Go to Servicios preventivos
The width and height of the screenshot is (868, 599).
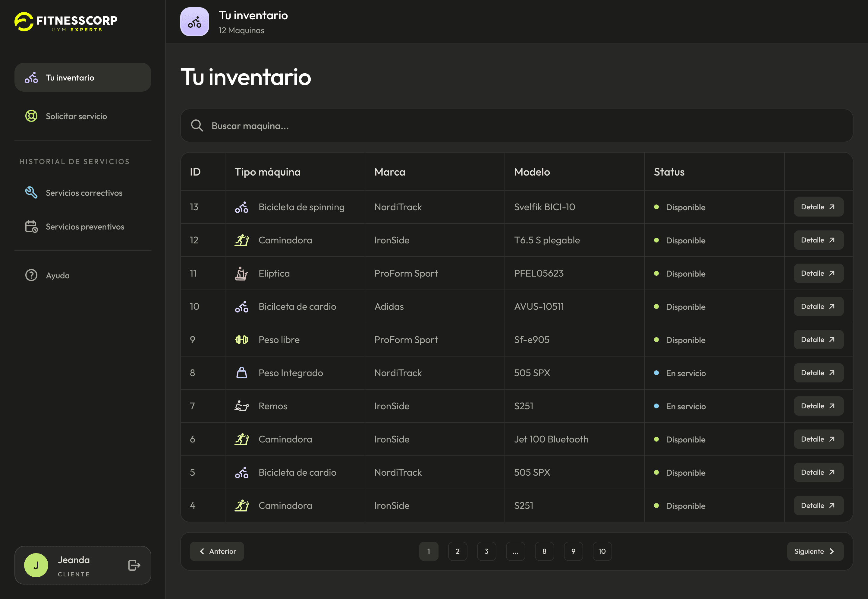point(83,227)
